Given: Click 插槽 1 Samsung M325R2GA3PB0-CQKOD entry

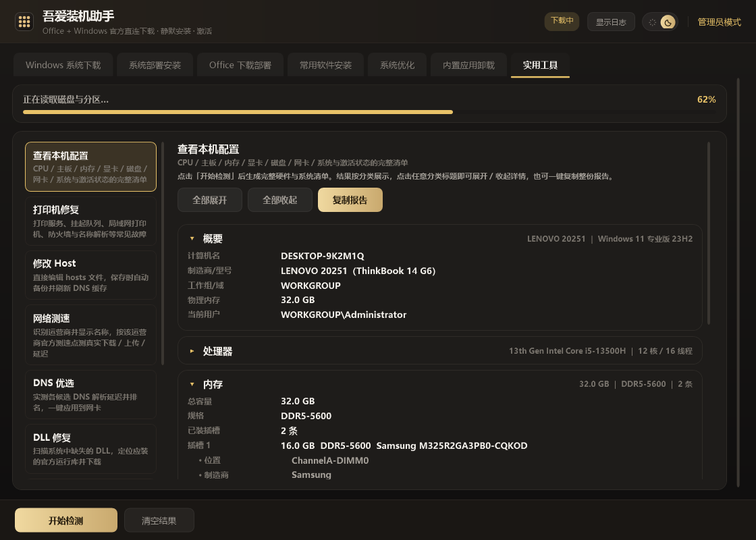Looking at the screenshot, I should 404,446.
